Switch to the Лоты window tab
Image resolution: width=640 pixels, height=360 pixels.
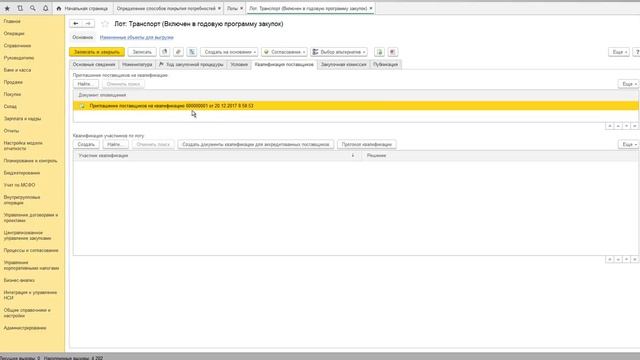pos(232,8)
